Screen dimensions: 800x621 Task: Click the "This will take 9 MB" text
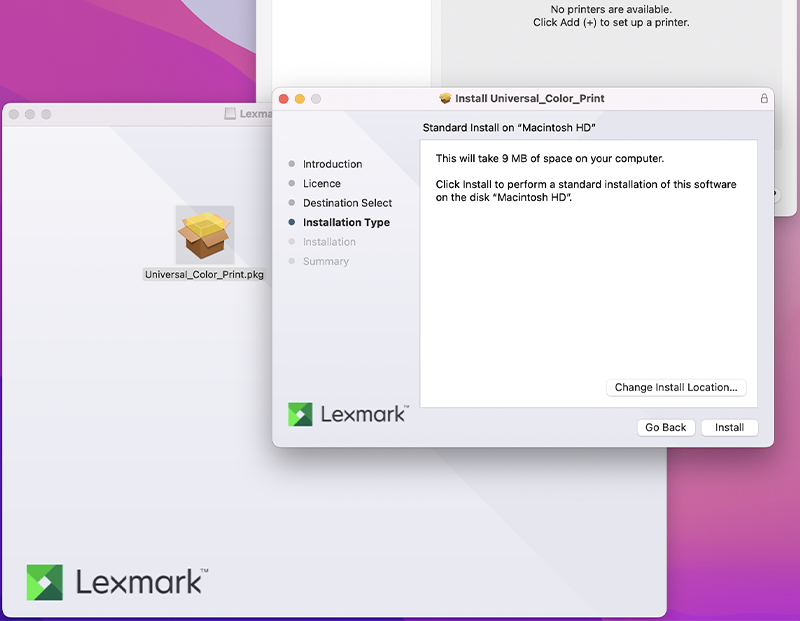coord(549,159)
